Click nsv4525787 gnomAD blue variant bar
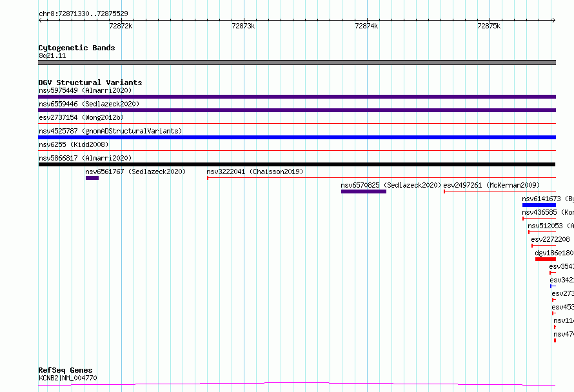This screenshot has width=574, height=392. pos(297,137)
